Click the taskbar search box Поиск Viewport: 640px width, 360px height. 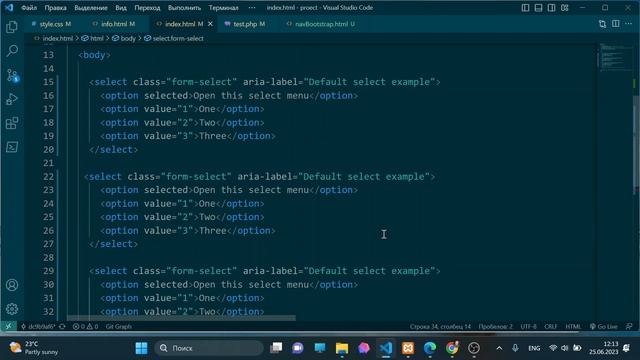tap(209, 348)
